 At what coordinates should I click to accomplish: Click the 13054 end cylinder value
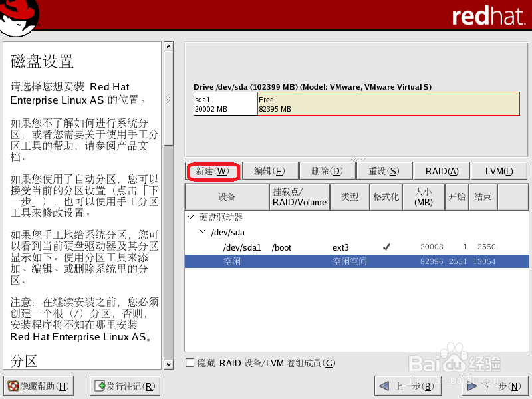(484, 261)
